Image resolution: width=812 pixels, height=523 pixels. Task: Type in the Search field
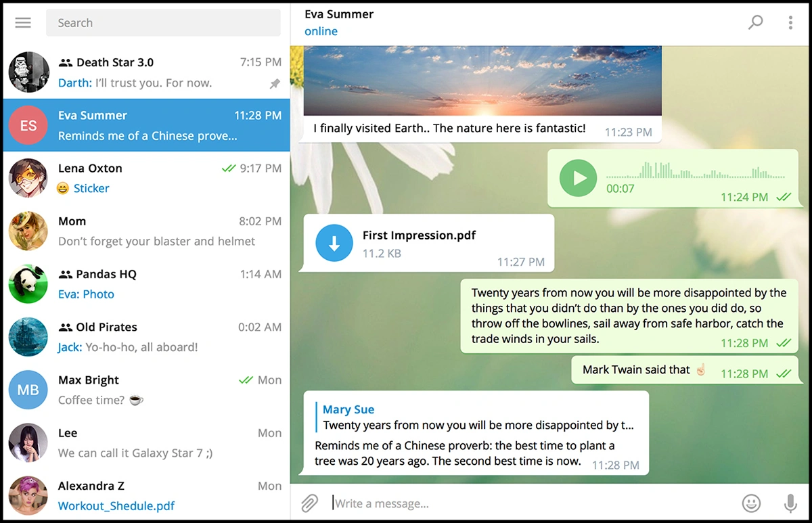(162, 23)
